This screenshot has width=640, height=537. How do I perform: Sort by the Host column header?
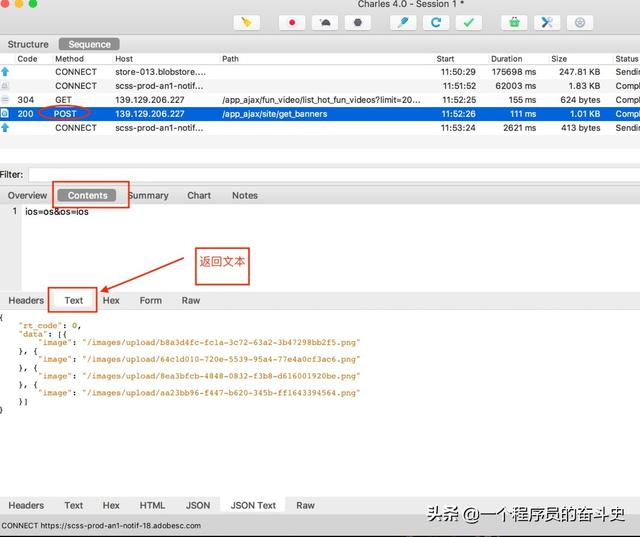pos(124,59)
